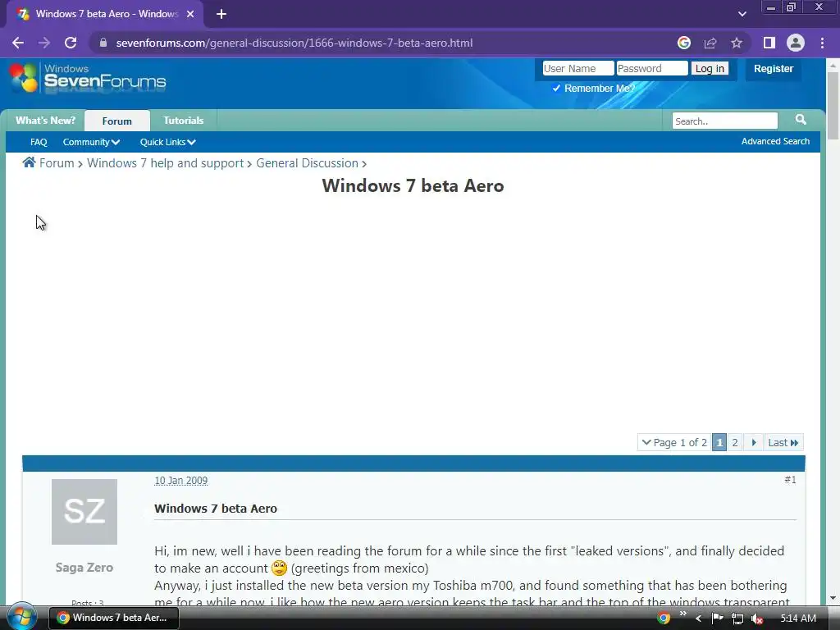Click the browser address bar URL
Viewport: 840px width, 630px height.
click(294, 43)
